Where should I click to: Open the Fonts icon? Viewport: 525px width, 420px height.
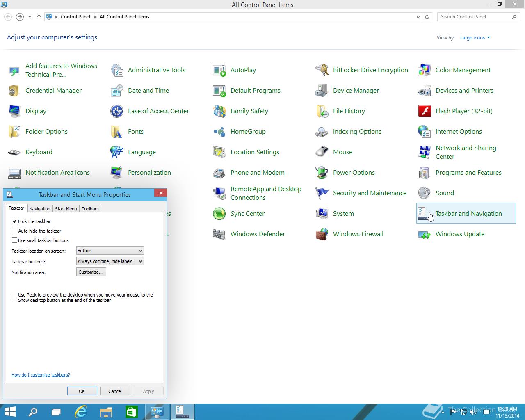pos(117,132)
